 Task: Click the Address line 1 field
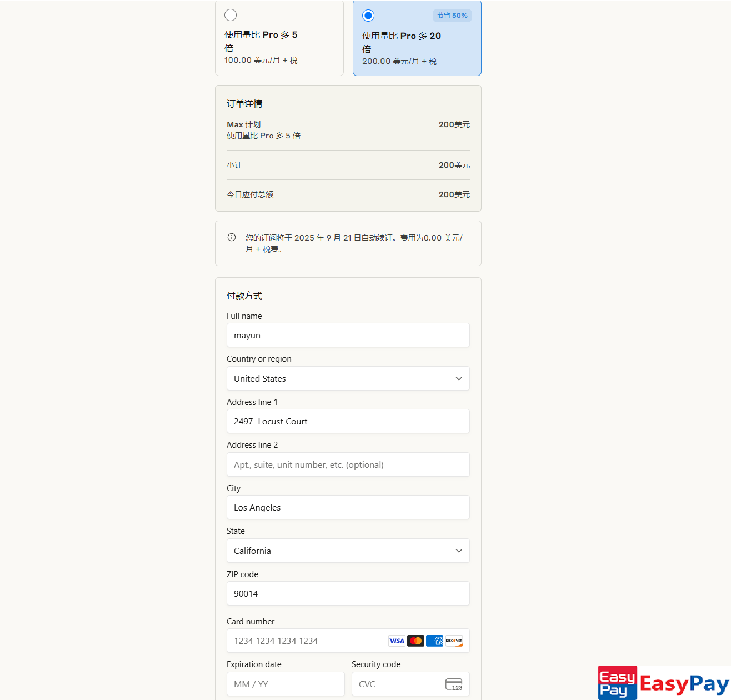pos(348,421)
